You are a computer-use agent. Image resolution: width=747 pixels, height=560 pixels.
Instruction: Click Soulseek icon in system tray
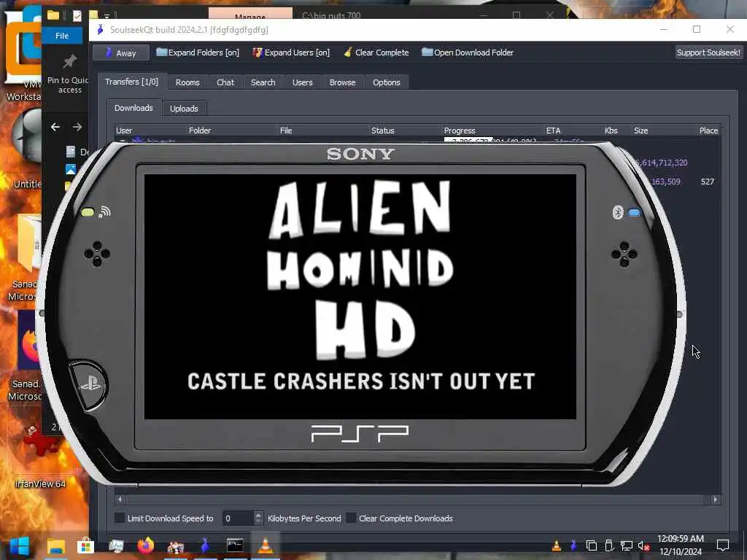[573, 545]
